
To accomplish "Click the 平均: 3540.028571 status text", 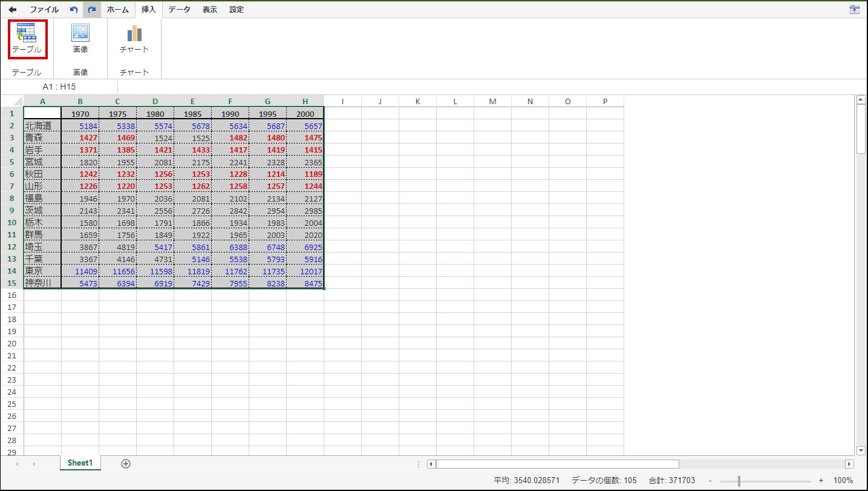I will (x=526, y=481).
